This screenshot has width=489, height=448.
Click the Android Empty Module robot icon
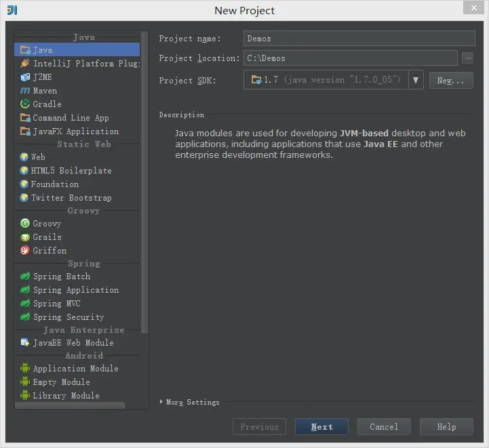tap(25, 382)
